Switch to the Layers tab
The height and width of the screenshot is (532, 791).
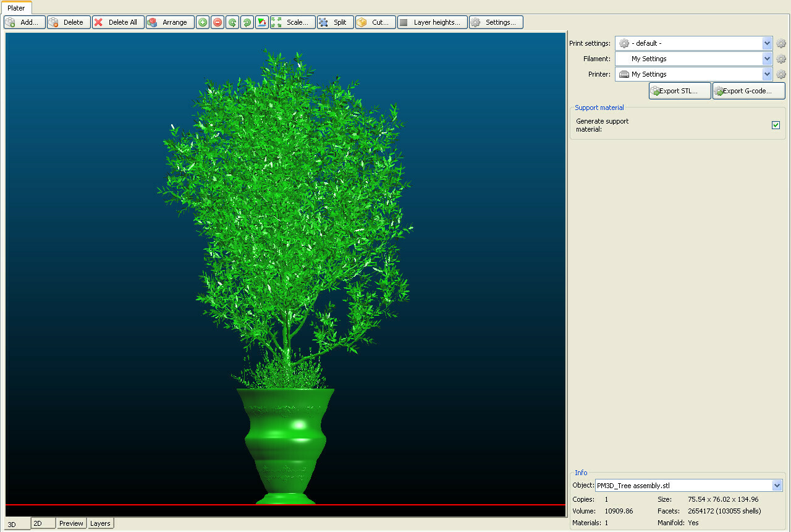(100, 523)
